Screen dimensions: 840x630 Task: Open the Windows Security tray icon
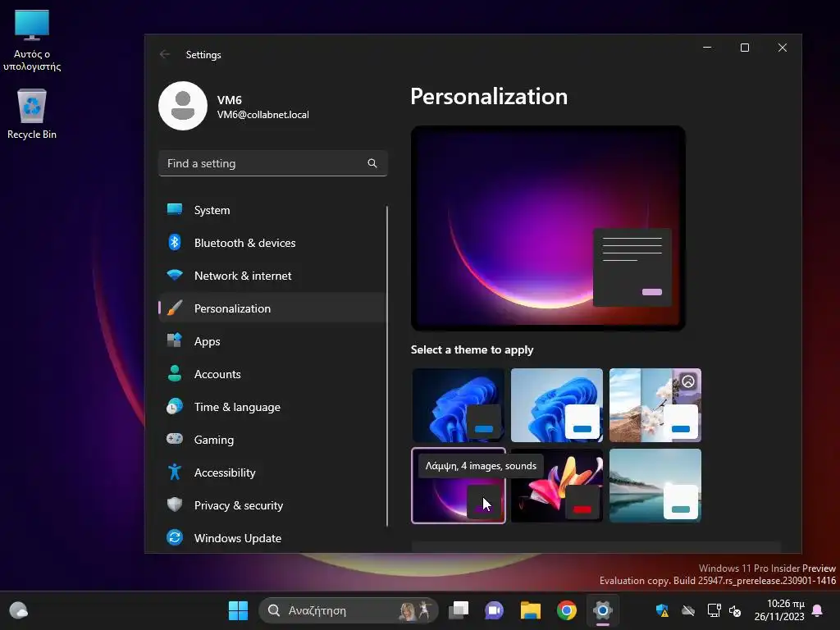(662, 610)
